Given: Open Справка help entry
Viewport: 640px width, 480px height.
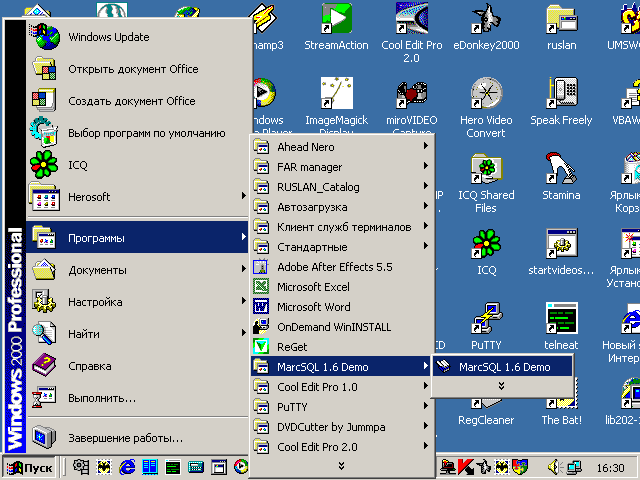Looking at the screenshot, I should (x=137, y=366).
